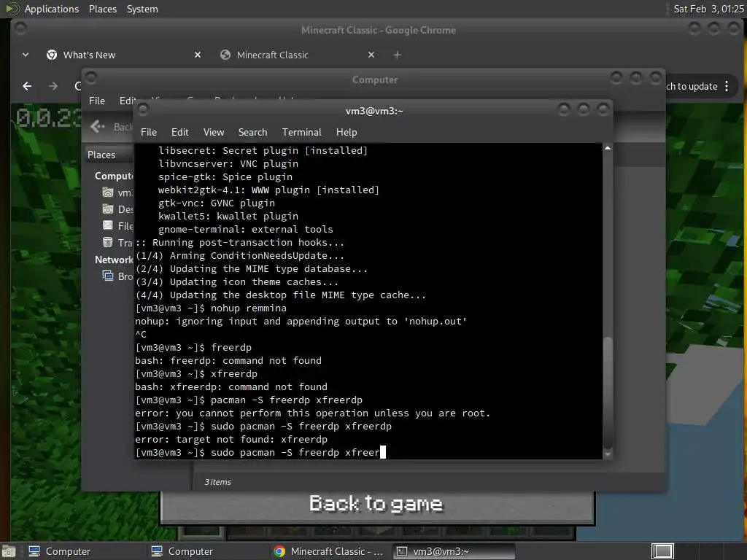Open the Terminal menu in terminal window
This screenshot has width=747, height=560.
(x=301, y=133)
